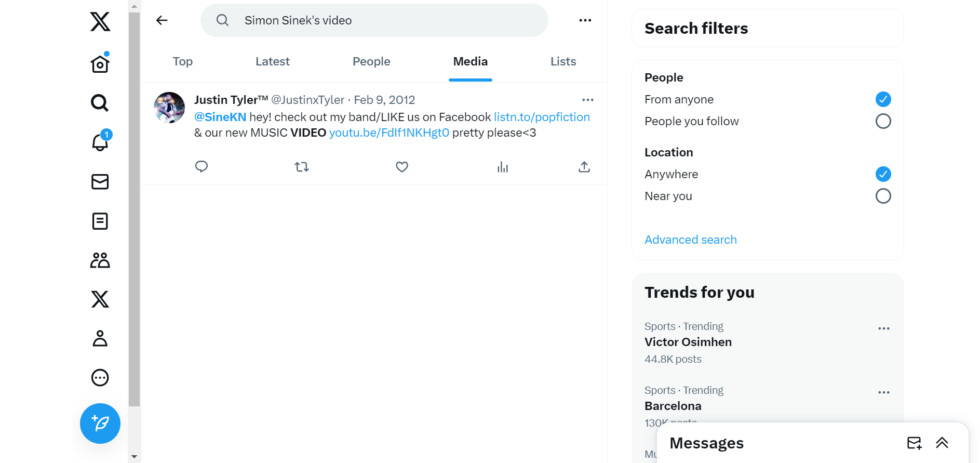This screenshot has width=980, height=463.
Task: Open the Grok/Premium X sidebar icon
Action: coord(99,299)
